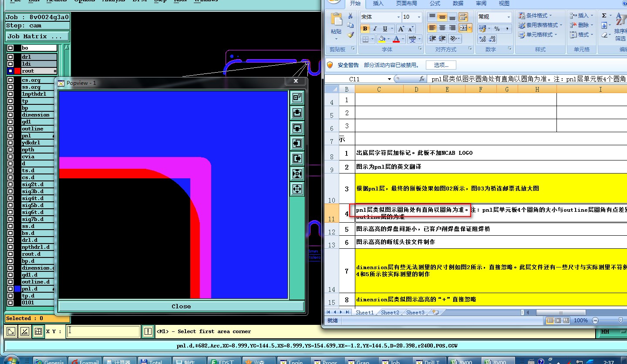Toggle the checkbox for layer pnl.d
627x364 pixels.
pyautogui.click(x=10, y=289)
